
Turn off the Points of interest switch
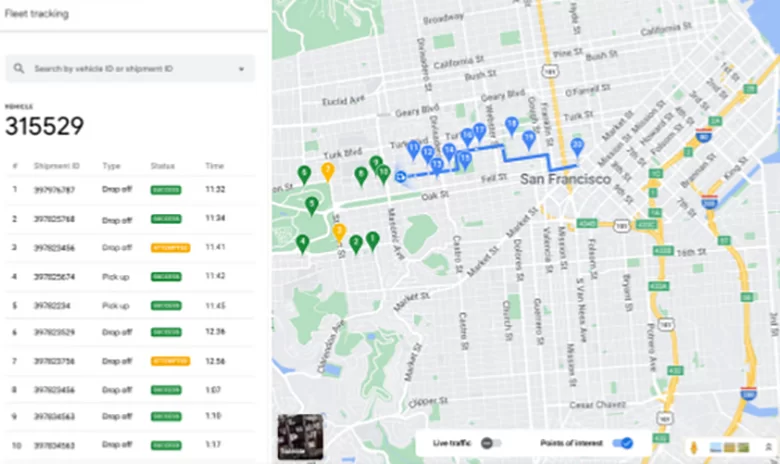tap(623, 443)
